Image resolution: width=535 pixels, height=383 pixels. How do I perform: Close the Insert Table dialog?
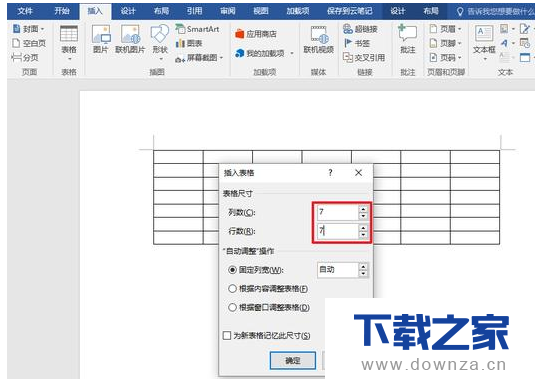(358, 173)
